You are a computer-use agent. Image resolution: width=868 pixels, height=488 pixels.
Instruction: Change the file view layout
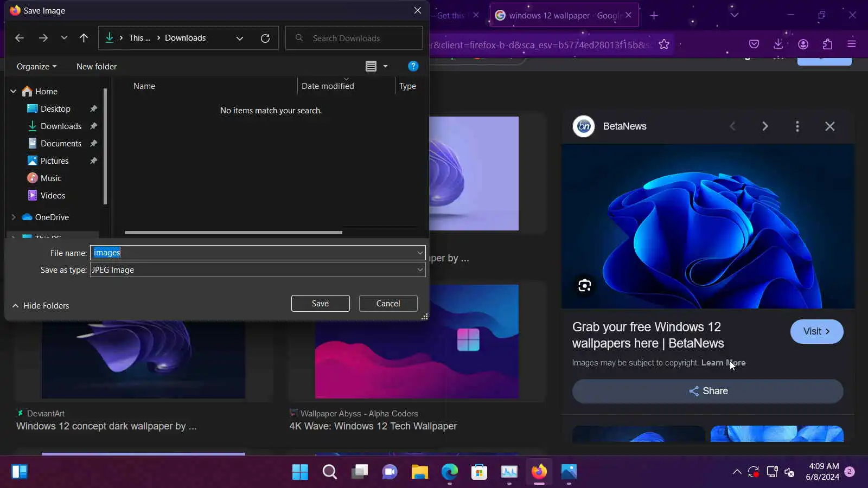coord(371,66)
